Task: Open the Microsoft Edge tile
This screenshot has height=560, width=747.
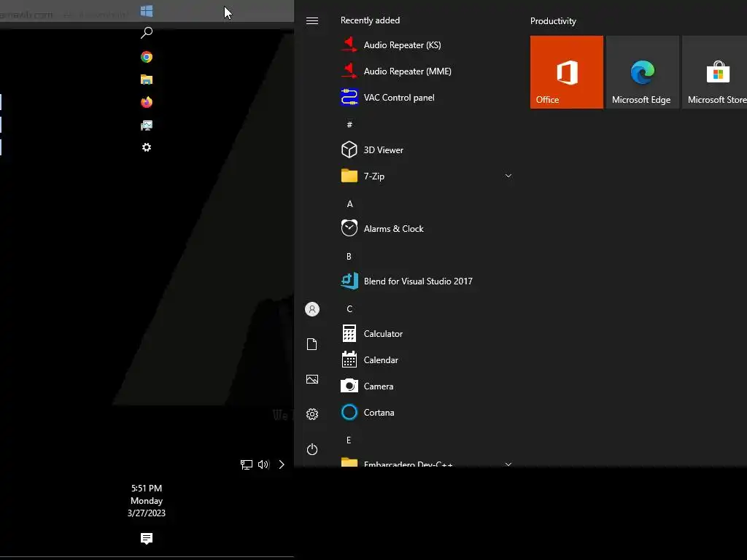Action: tap(643, 72)
